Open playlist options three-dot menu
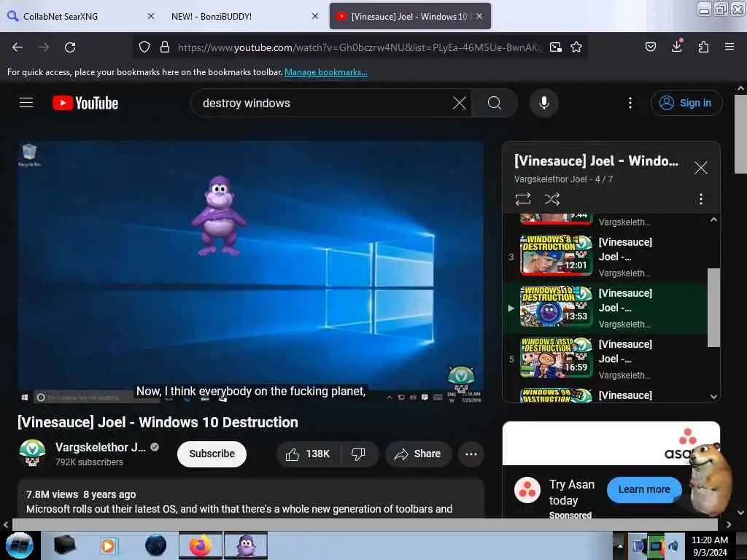 pyautogui.click(x=701, y=198)
